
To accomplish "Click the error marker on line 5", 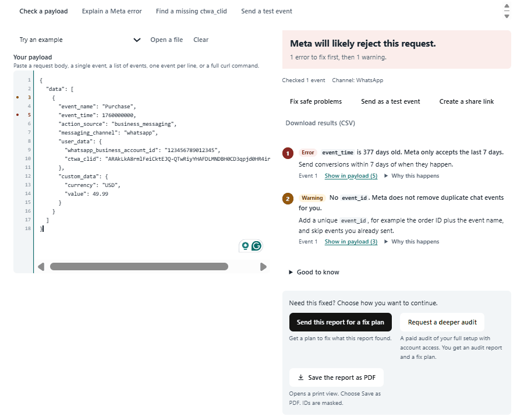I will (x=17, y=115).
